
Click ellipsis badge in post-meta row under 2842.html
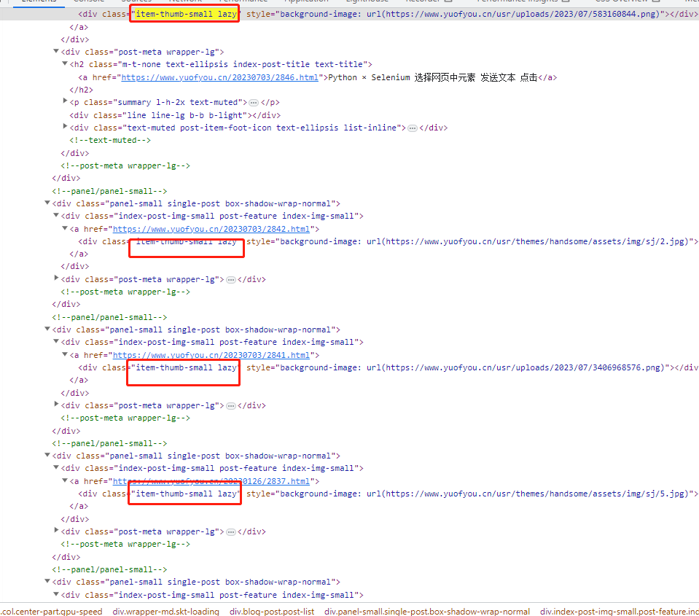231,280
